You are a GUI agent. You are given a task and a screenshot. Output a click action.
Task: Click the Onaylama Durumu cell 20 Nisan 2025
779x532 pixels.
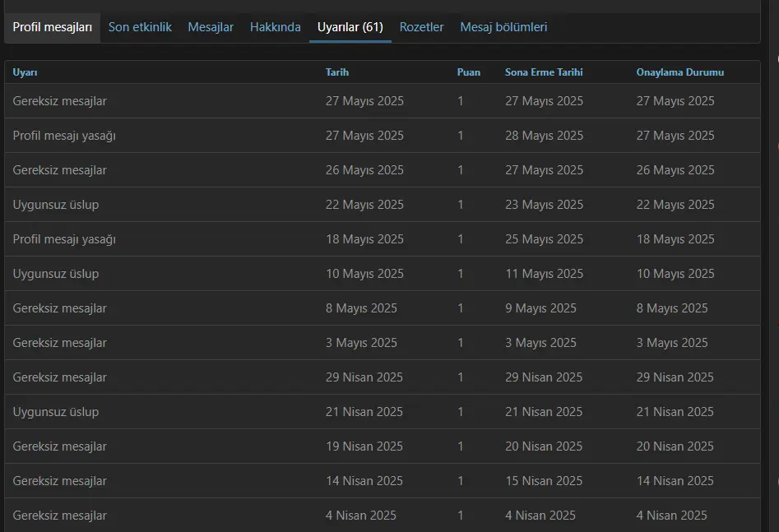click(675, 446)
